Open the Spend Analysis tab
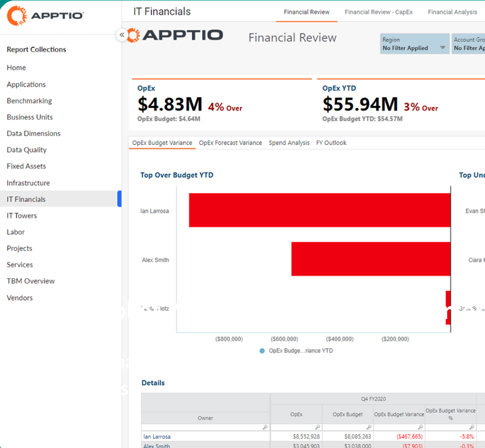 (x=289, y=143)
